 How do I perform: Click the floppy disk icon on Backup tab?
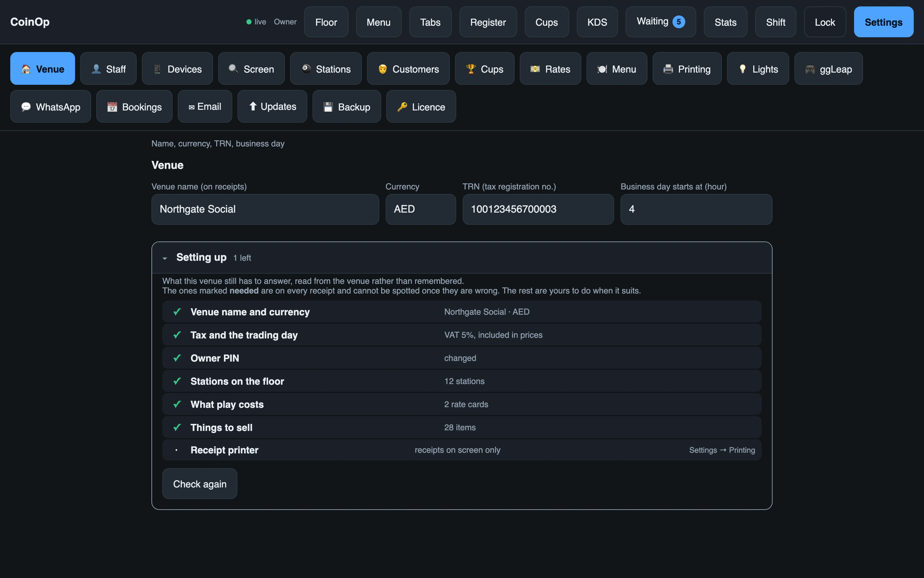pos(328,107)
